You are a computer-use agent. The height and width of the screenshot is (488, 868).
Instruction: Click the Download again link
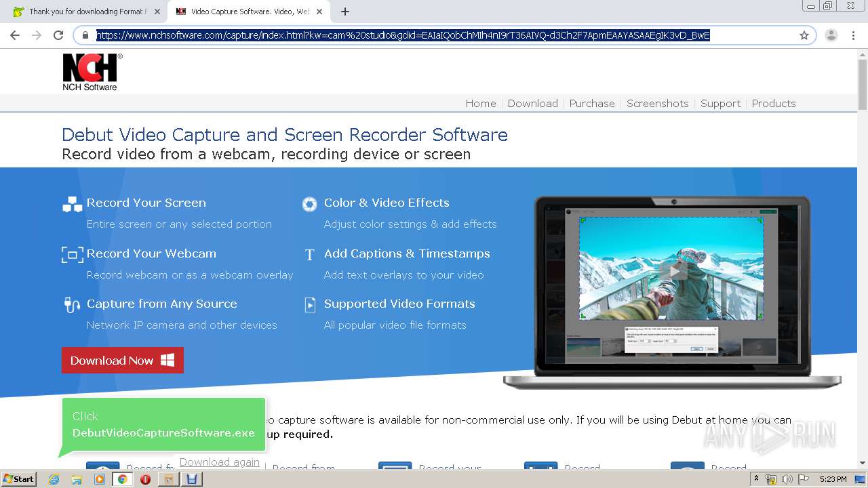coord(219,462)
